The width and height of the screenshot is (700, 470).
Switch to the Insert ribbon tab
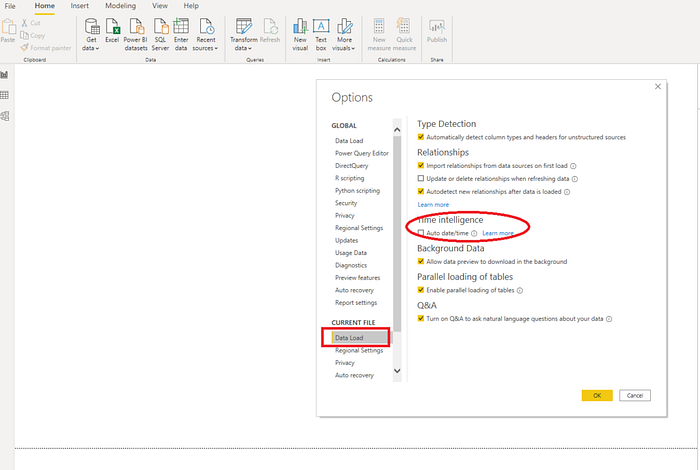(79, 6)
